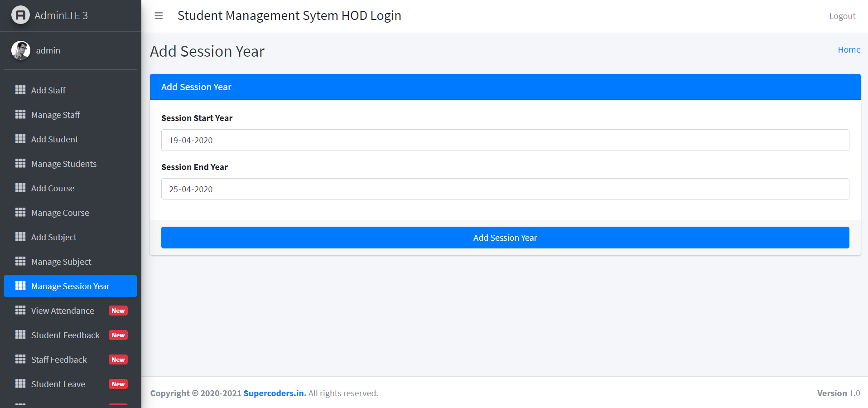Click the New badge on Student Feedback
The width and height of the screenshot is (868, 408).
pos(118,335)
